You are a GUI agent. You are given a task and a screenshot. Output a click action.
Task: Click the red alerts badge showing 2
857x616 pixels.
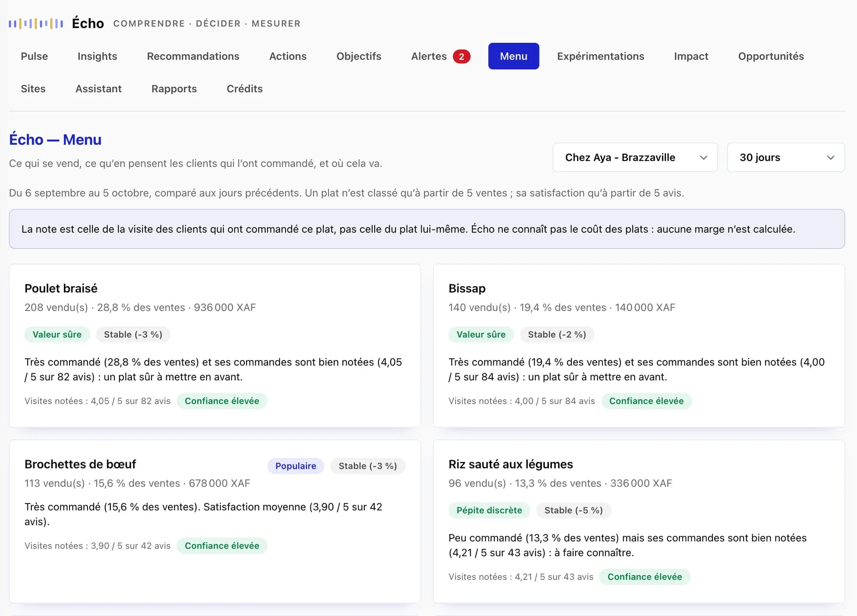click(x=461, y=57)
